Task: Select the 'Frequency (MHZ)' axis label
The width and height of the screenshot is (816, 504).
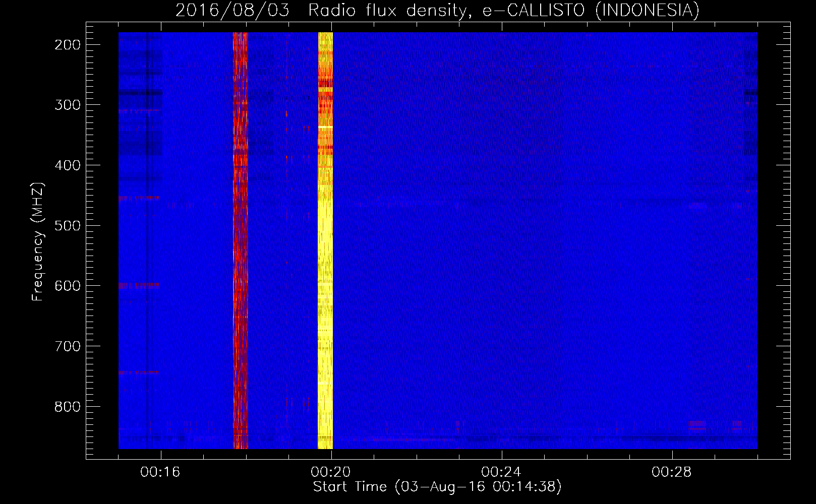Action: click(38, 242)
